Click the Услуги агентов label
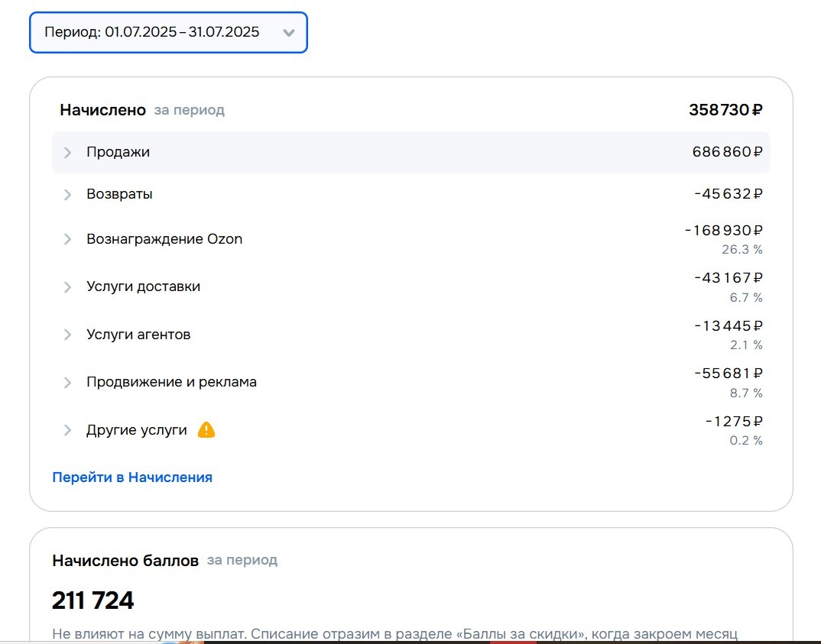The image size is (821, 644). (x=139, y=335)
